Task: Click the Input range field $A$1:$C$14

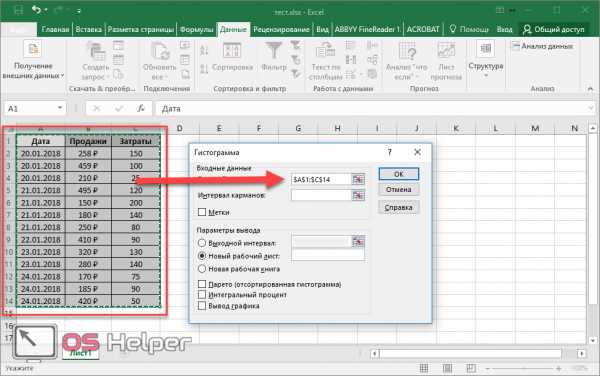Action: [x=321, y=179]
